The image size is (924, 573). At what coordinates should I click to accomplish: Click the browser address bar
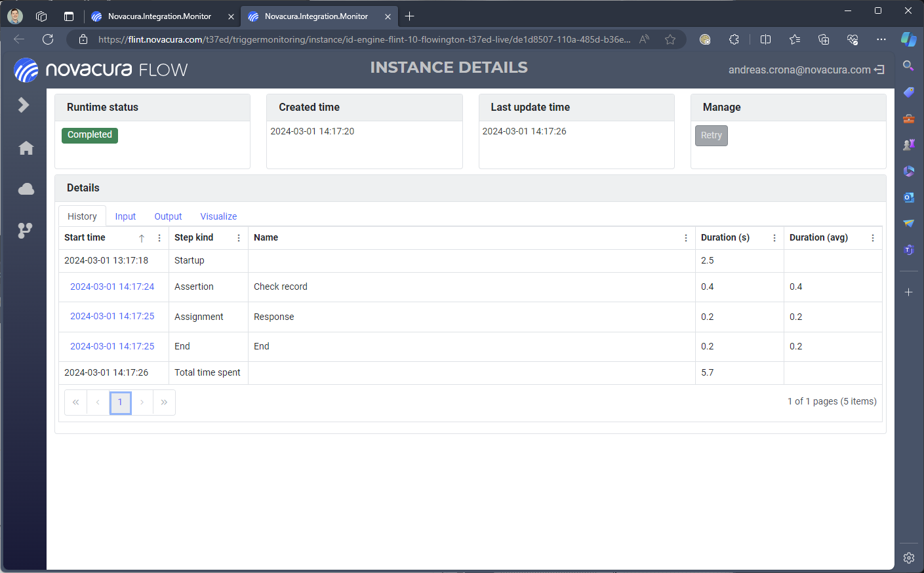pos(364,39)
